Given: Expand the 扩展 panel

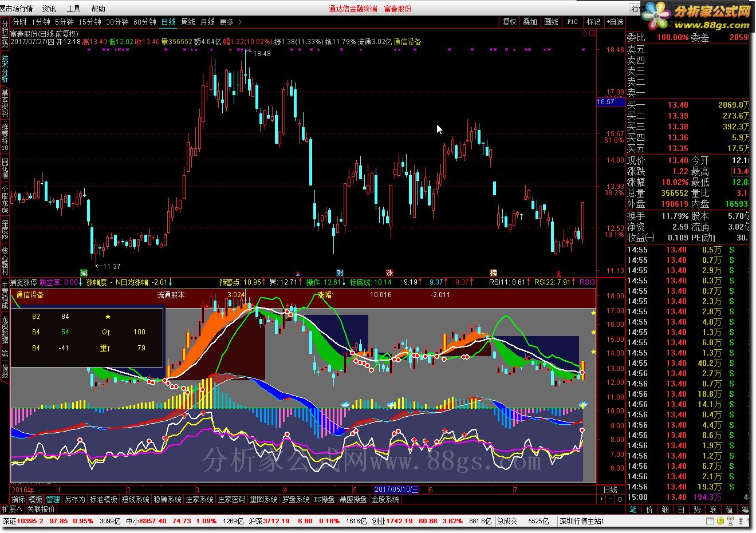Looking at the screenshot, I should tap(12, 509).
